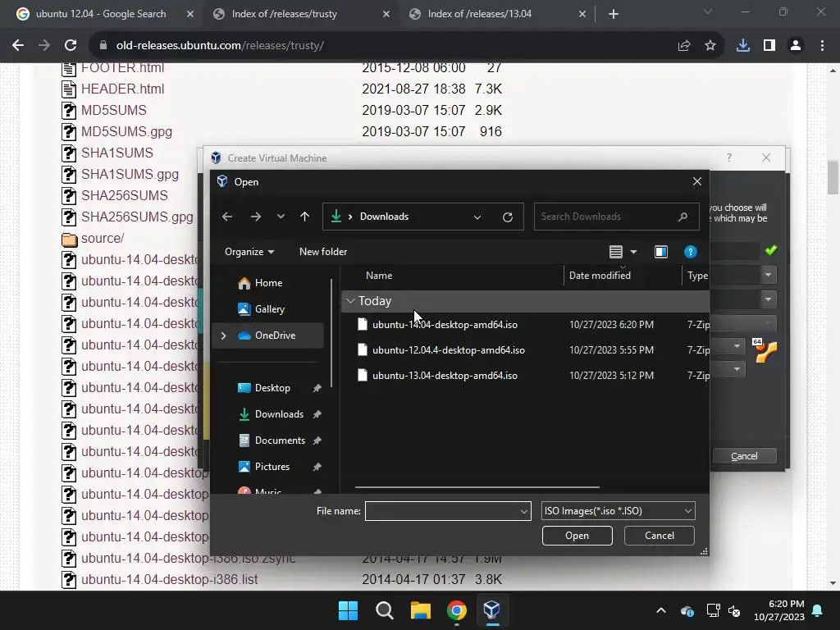
Task: Open Chrome from taskbar
Action: click(x=456, y=610)
